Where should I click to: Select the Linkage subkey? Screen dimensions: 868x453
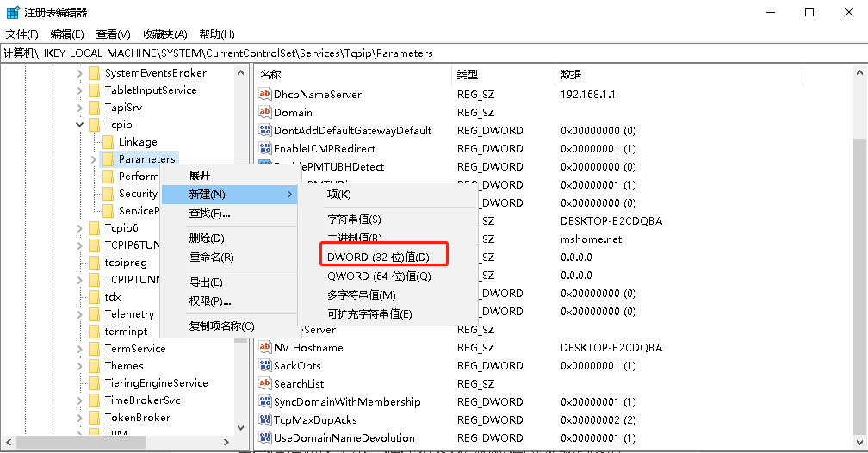coord(138,142)
